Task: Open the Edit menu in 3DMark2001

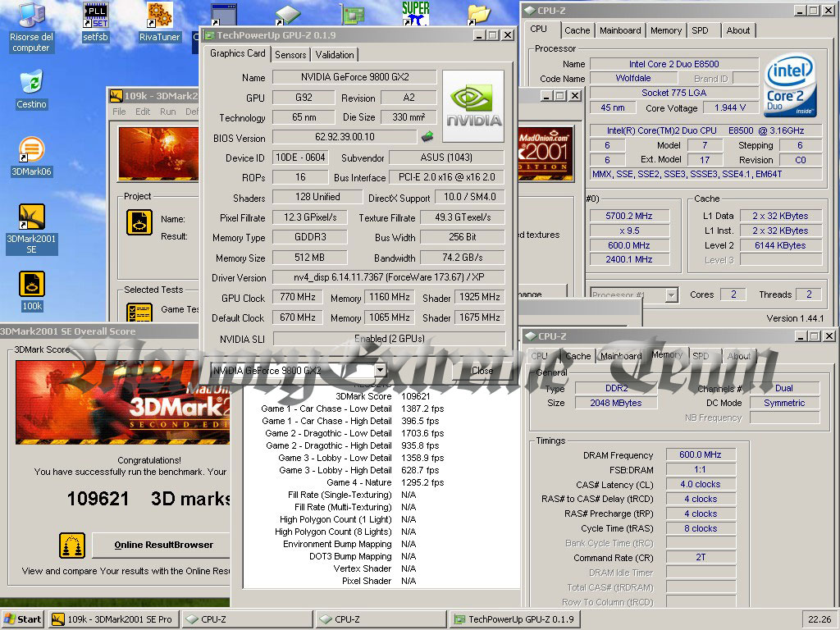Action: 143,112
